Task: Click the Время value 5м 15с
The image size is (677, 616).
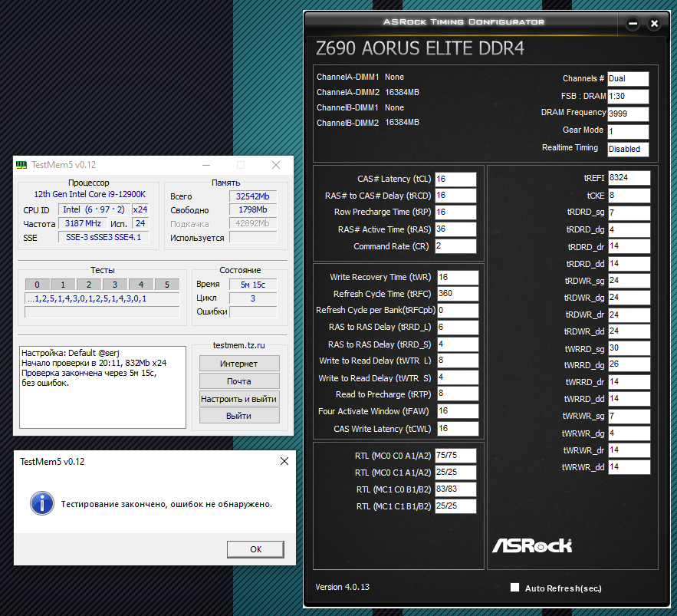Action: point(252,285)
